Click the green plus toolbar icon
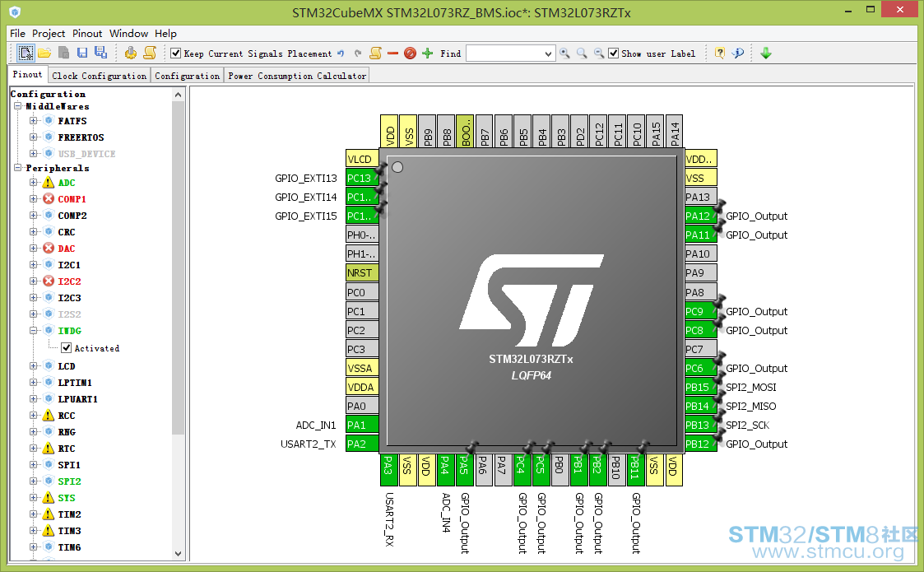Image resolution: width=924 pixels, height=572 pixels. 428,53
